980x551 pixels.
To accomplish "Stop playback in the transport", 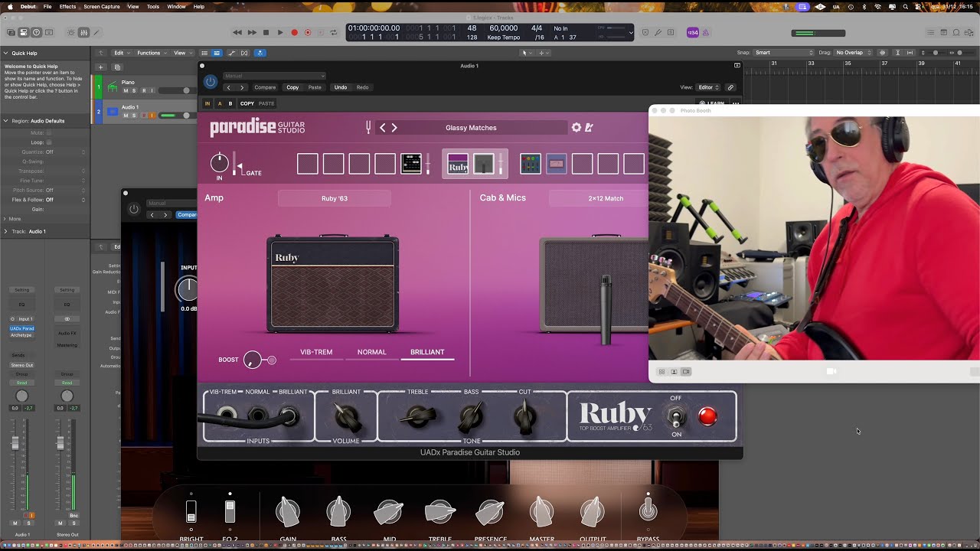I will [266, 33].
